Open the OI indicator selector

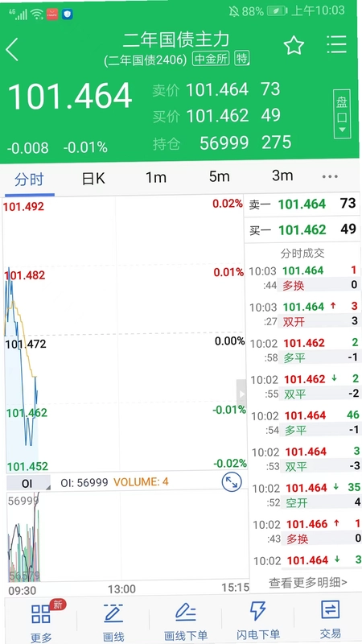pyautogui.click(x=28, y=483)
